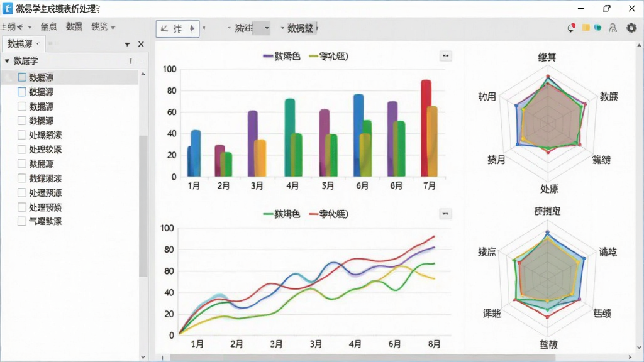Image resolution: width=644 pixels, height=362 pixels.
Task: Click the yellow note icon in the top bar
Action: [x=586, y=28]
